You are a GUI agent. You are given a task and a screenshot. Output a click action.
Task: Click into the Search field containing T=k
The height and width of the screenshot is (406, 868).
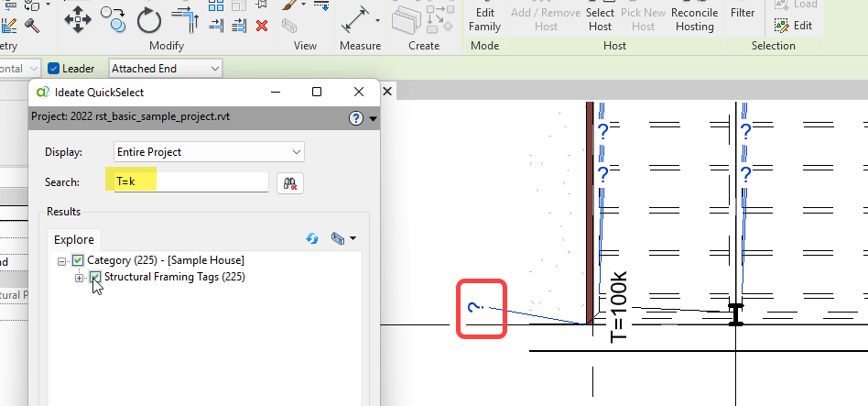tap(191, 181)
